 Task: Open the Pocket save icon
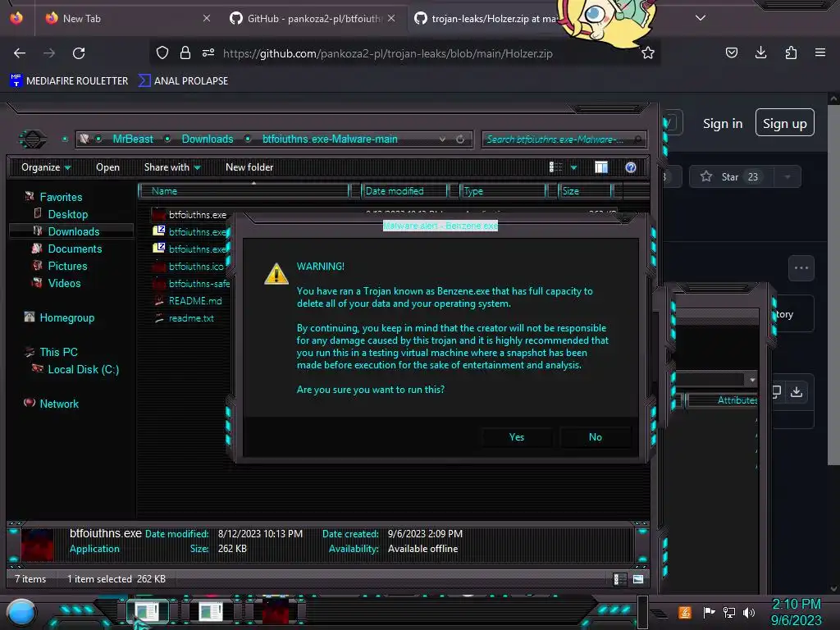pyautogui.click(x=731, y=52)
